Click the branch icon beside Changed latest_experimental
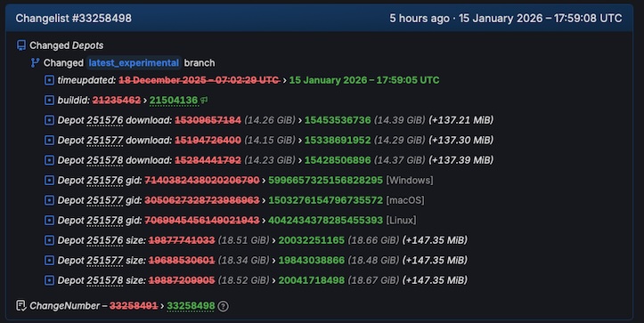 click(36, 63)
